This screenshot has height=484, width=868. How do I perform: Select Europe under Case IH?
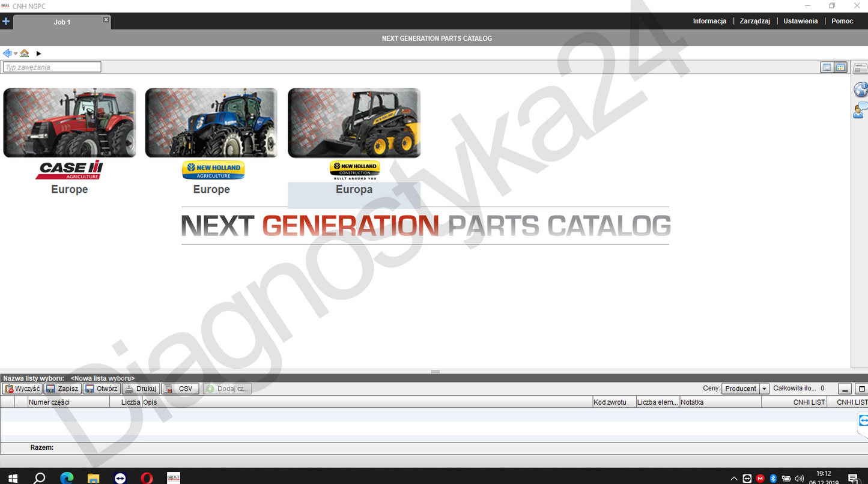pyautogui.click(x=70, y=189)
